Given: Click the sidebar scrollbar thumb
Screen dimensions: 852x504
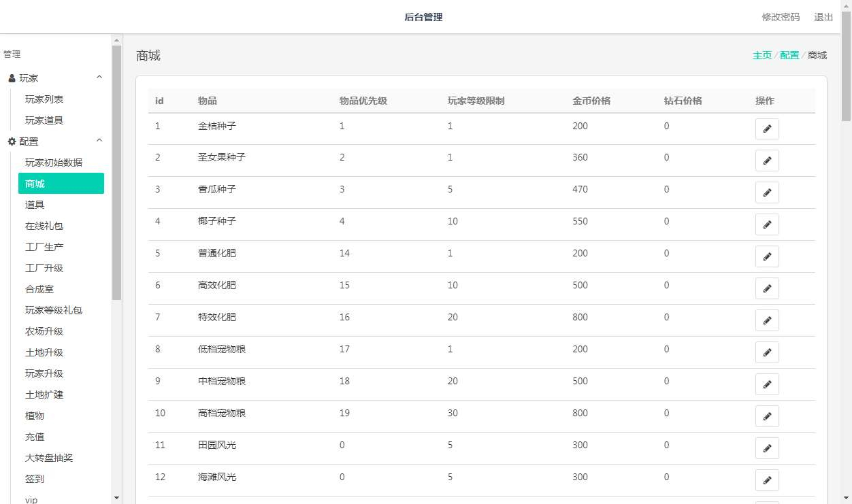Looking at the screenshot, I should 116,173.
